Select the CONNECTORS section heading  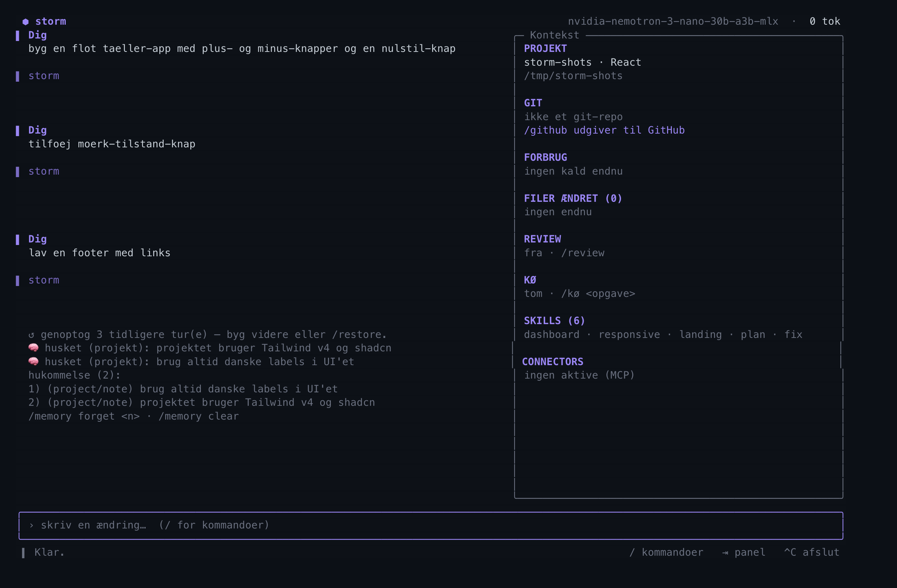[x=552, y=362]
